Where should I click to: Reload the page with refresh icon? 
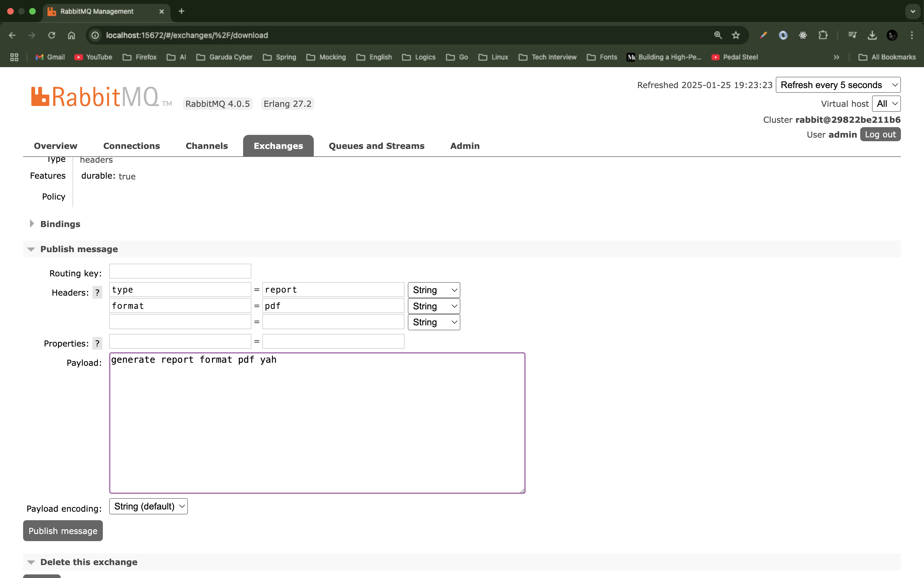[x=51, y=35]
